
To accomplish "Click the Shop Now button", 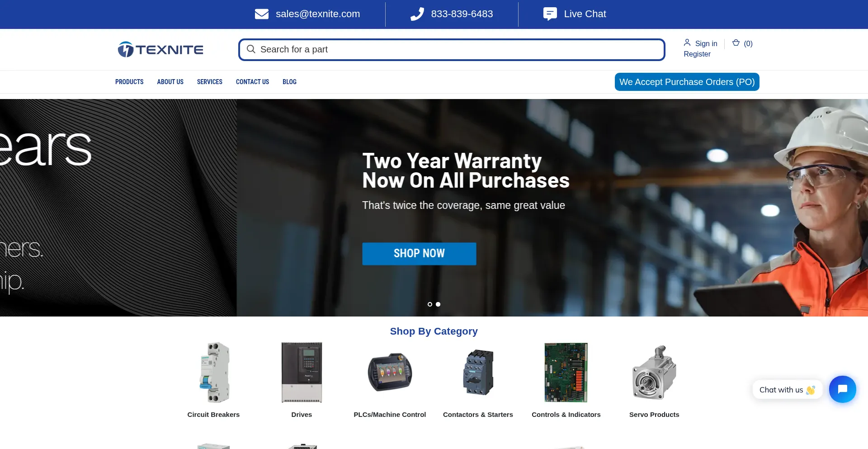I will (419, 254).
